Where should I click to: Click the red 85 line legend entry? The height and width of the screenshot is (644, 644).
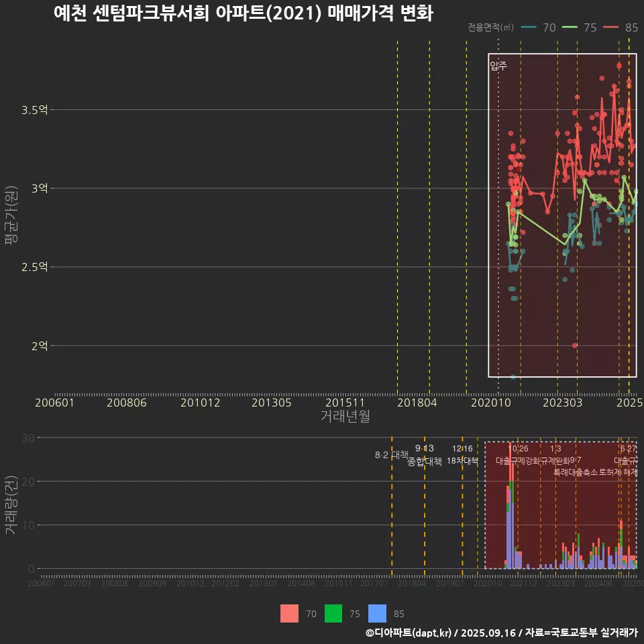click(x=620, y=27)
